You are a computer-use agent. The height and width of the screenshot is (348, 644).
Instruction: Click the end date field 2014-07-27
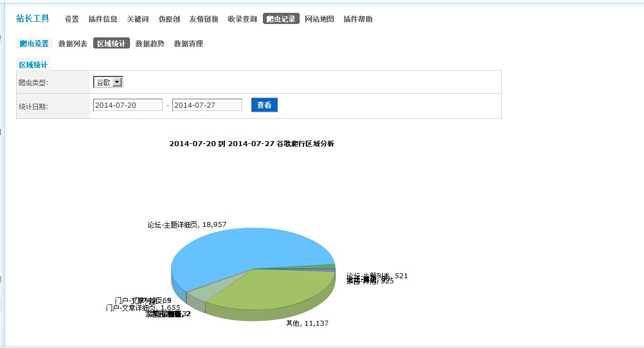(x=207, y=105)
